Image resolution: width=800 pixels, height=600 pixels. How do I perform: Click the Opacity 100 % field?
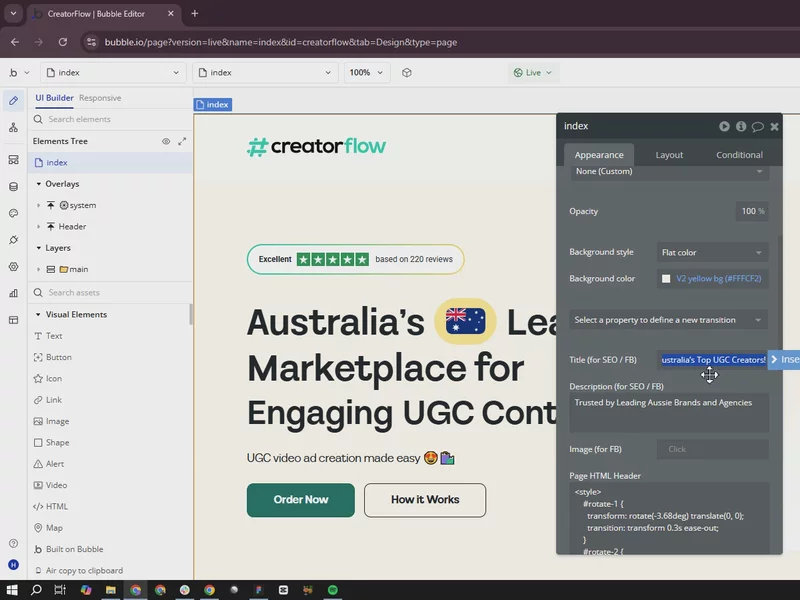point(752,211)
